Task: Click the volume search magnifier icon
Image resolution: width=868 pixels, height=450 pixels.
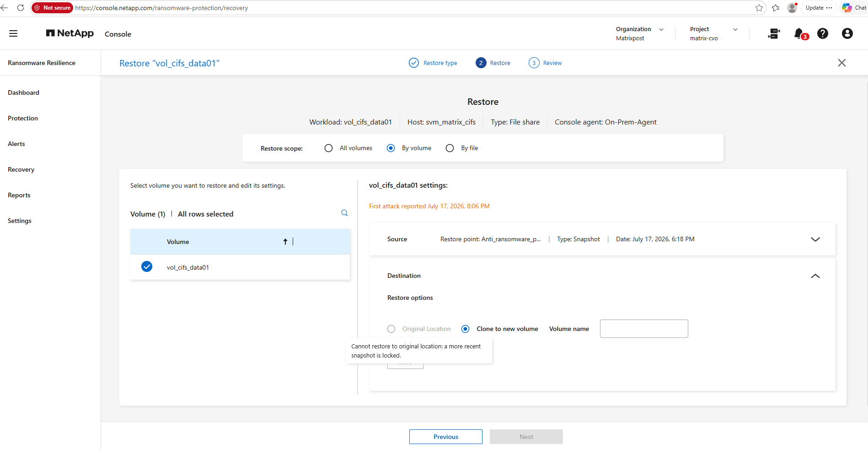Action: coord(344,213)
